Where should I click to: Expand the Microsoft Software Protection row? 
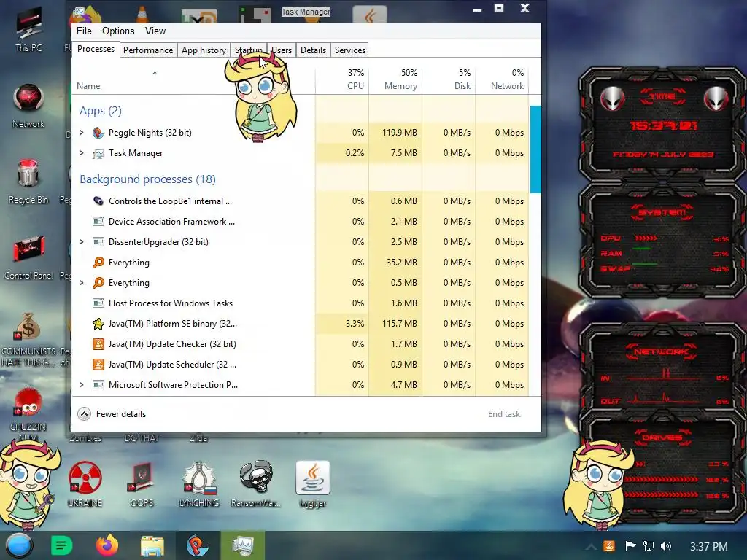coord(82,385)
